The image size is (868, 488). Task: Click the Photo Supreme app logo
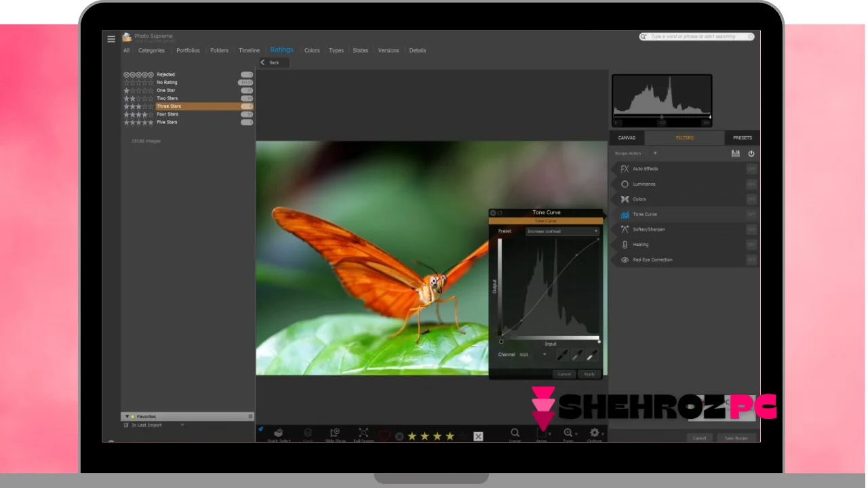(x=127, y=37)
